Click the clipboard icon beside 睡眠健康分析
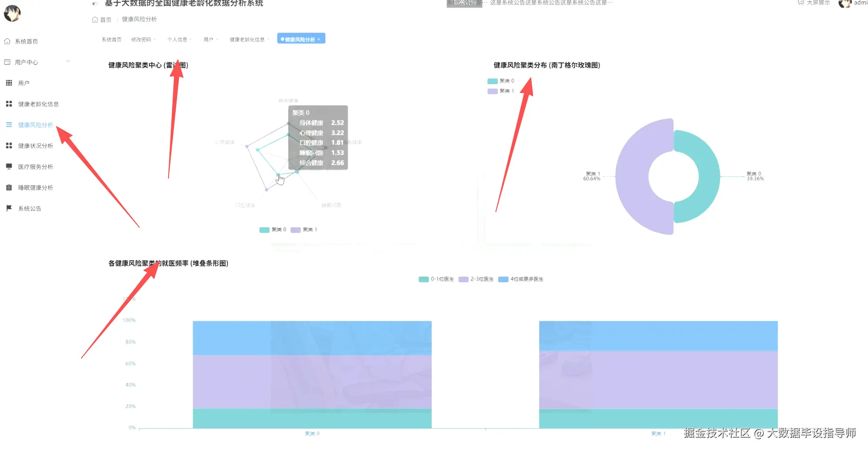This screenshot has width=868, height=451. 9,187
